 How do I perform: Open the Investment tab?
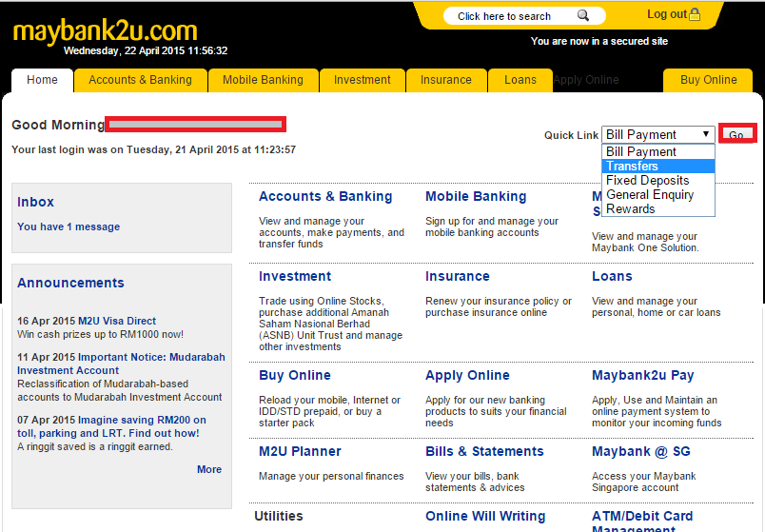click(x=362, y=80)
